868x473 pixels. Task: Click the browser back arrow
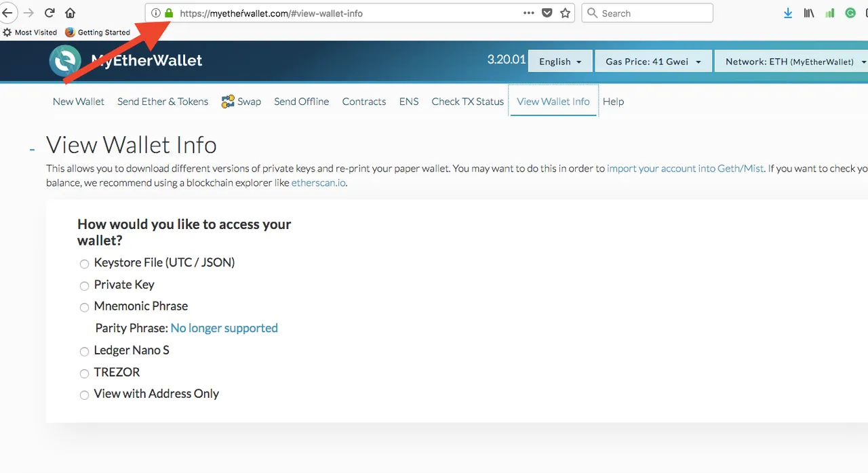click(x=7, y=13)
